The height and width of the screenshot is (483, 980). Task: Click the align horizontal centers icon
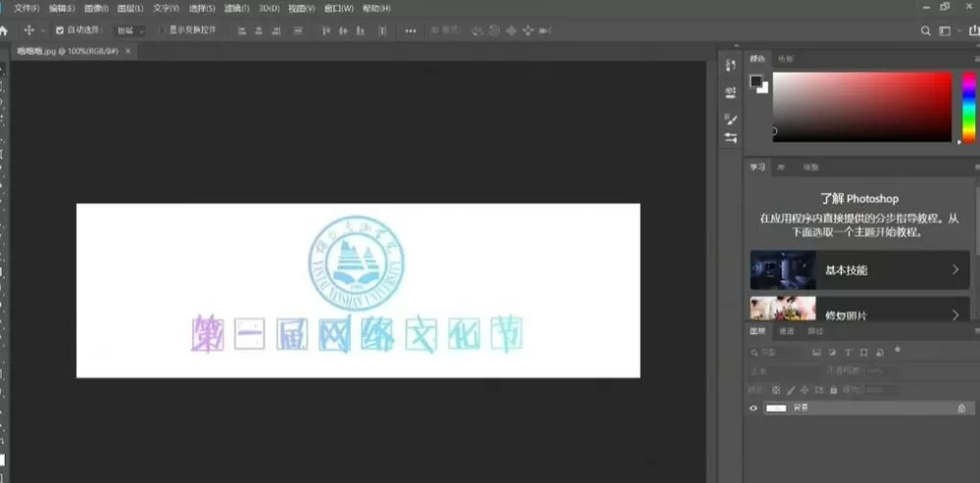point(258,30)
